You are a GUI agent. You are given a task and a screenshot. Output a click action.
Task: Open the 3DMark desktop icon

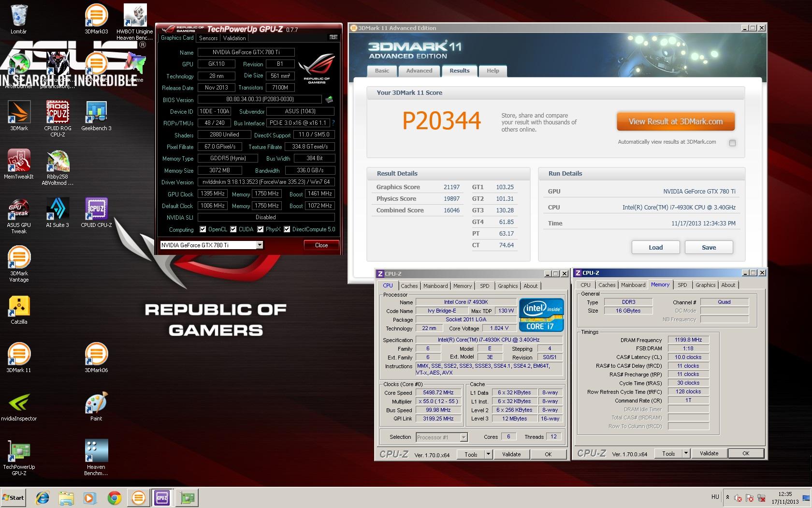pyautogui.click(x=19, y=116)
